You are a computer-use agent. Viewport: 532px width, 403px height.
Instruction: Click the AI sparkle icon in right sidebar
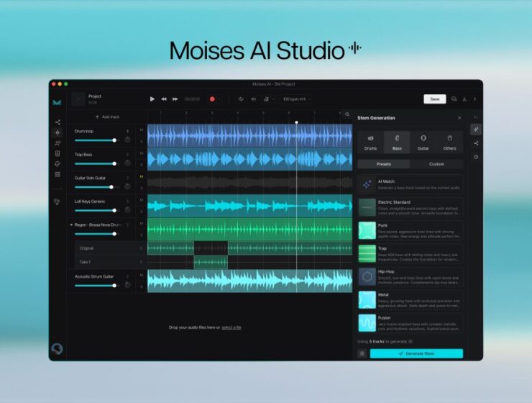coord(476,130)
